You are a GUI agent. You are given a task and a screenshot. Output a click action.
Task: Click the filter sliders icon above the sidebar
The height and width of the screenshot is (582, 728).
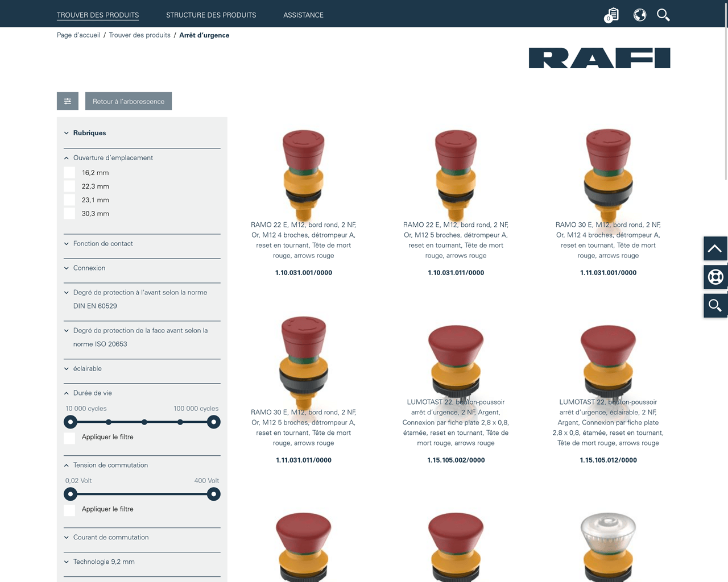tap(68, 101)
